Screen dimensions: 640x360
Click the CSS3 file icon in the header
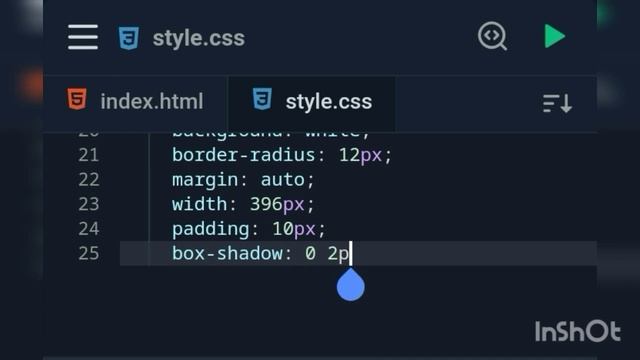tap(129, 38)
